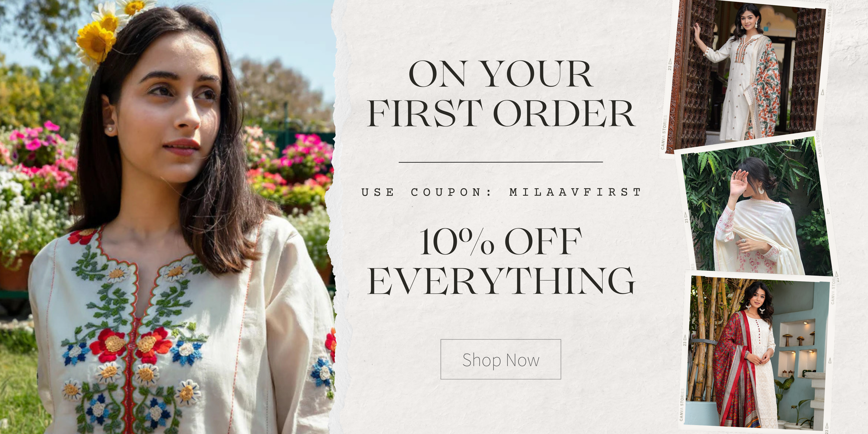Click the Shop Now button
Viewport: 868px width, 434px height.
coord(501,359)
